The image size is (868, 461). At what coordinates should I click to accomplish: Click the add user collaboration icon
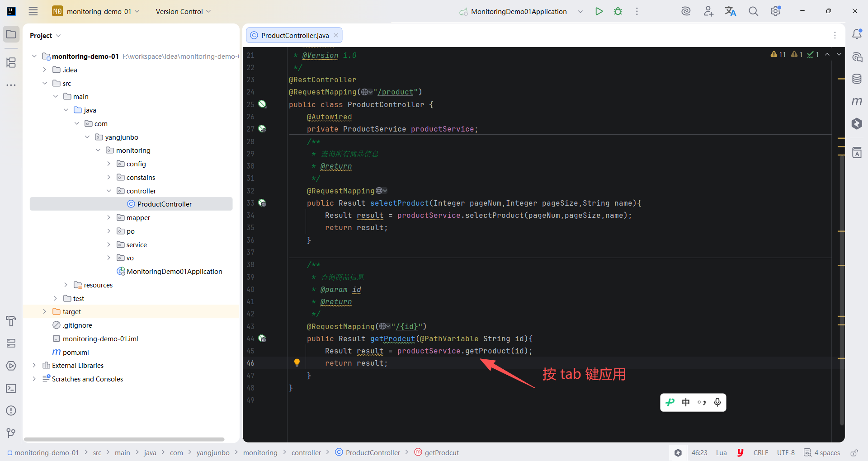[708, 11]
